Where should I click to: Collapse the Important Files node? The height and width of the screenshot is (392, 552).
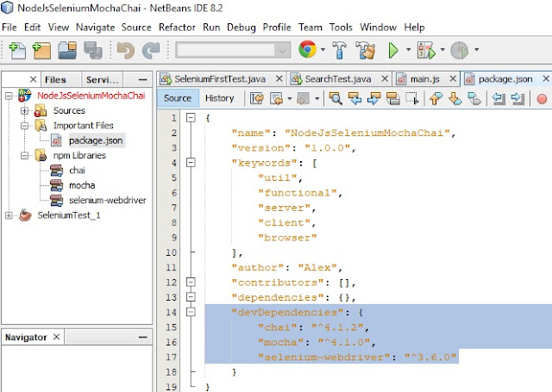coord(24,126)
